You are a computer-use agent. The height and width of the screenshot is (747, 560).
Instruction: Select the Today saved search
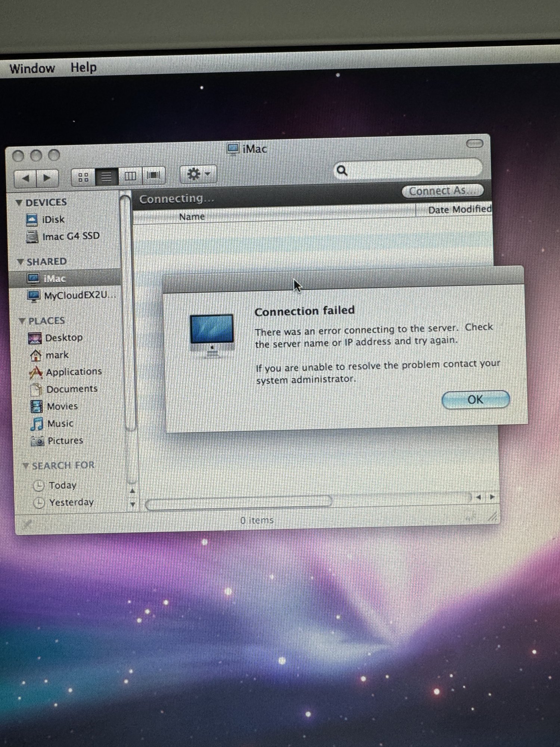[x=55, y=485]
